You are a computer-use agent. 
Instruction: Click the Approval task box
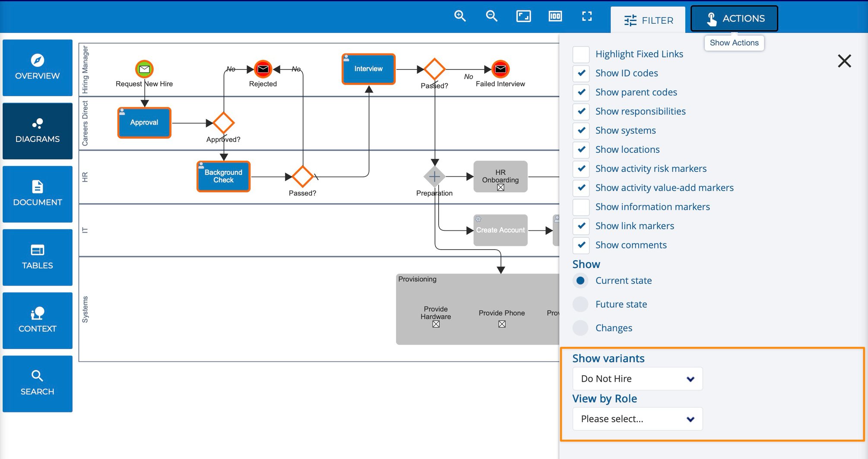[x=144, y=123]
